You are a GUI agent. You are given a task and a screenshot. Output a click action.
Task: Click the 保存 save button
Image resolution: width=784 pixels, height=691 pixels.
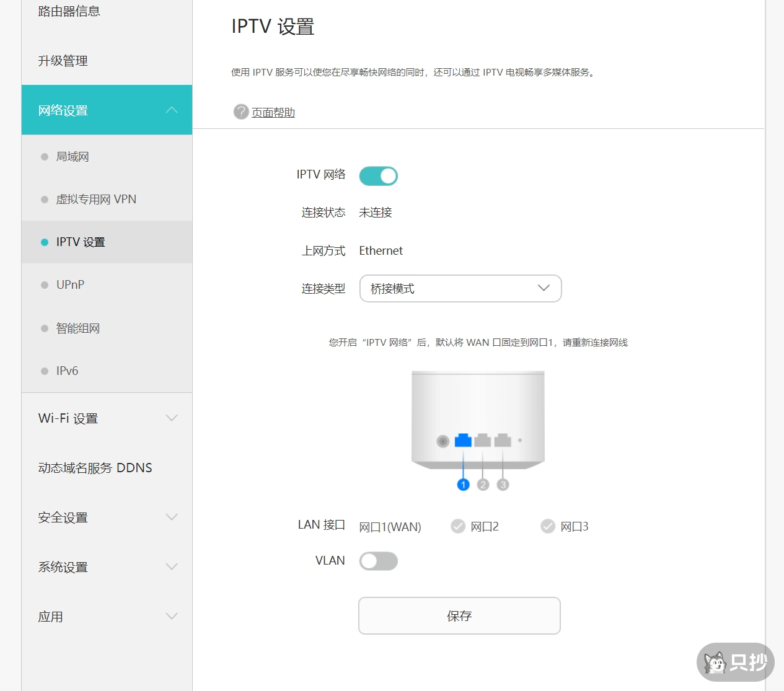[x=459, y=615]
